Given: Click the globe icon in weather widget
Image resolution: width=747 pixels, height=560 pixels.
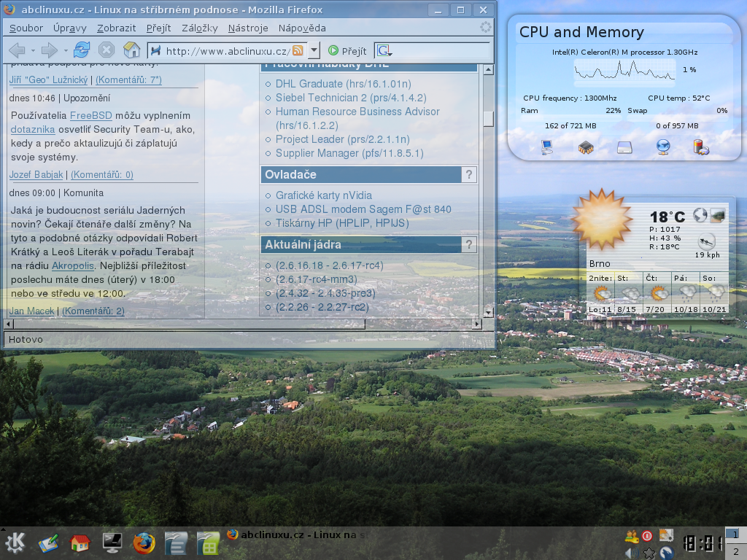Looking at the screenshot, I should pyautogui.click(x=700, y=215).
